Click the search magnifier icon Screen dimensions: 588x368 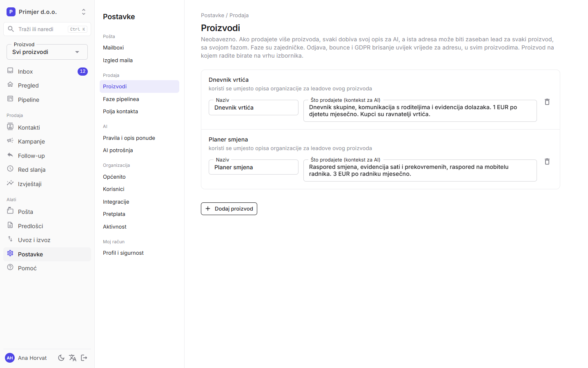pos(11,29)
